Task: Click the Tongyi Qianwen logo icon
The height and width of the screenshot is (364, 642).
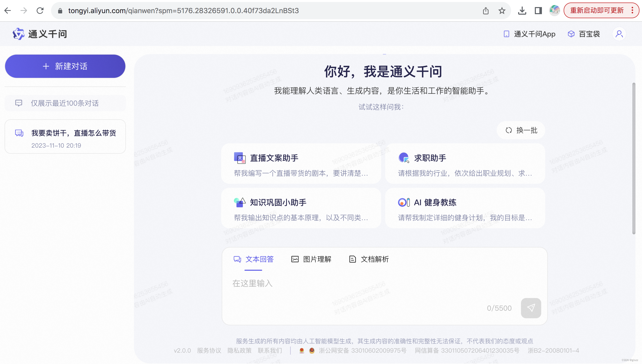Action: point(18,34)
